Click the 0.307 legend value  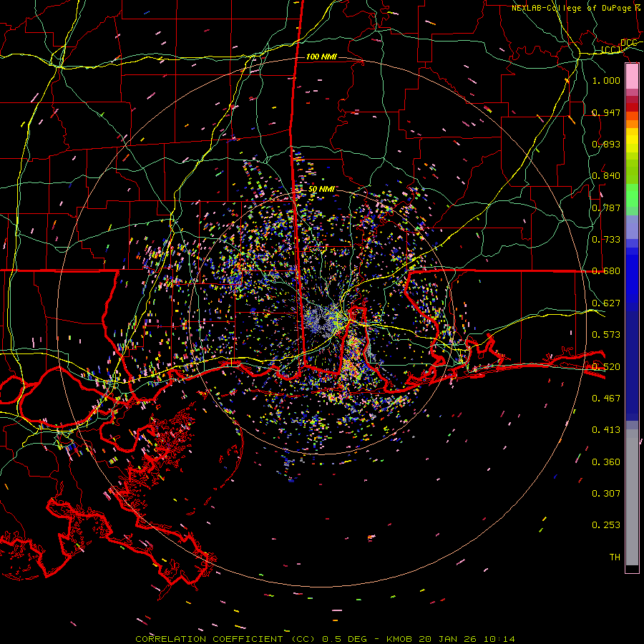606,494
